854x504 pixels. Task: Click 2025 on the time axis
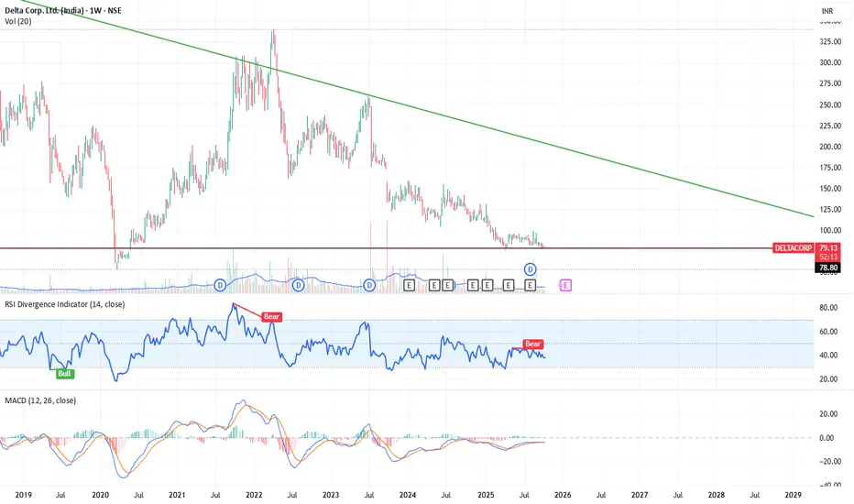486,495
